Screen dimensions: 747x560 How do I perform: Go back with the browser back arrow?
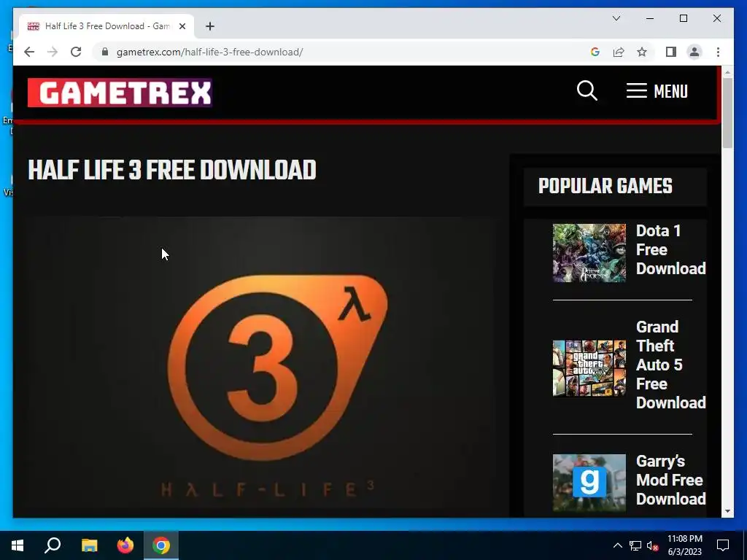(29, 52)
